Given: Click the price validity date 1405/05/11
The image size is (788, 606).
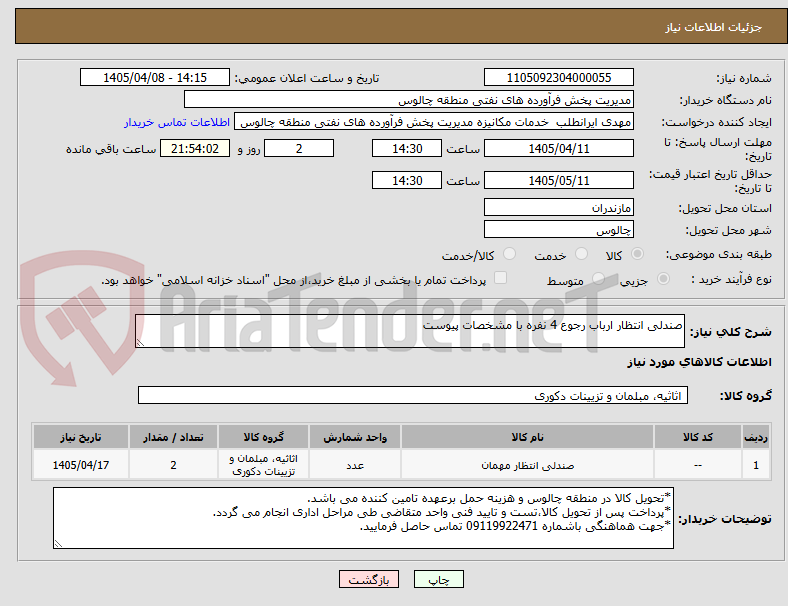Looking at the screenshot, I should point(558,180).
